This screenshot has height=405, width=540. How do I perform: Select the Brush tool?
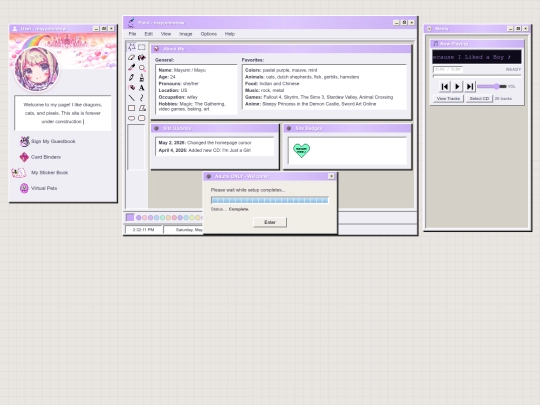click(x=142, y=77)
